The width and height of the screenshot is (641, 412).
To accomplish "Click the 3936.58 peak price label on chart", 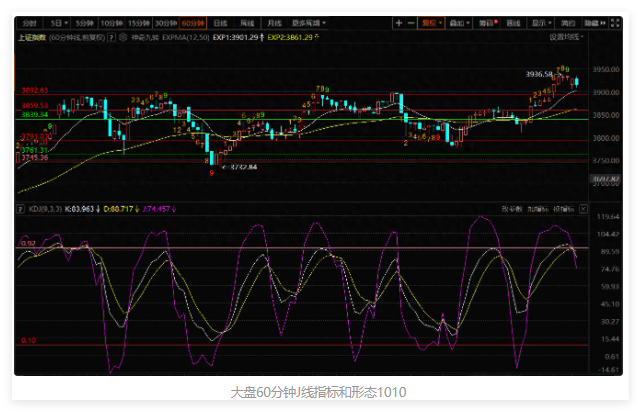I will tap(540, 74).
